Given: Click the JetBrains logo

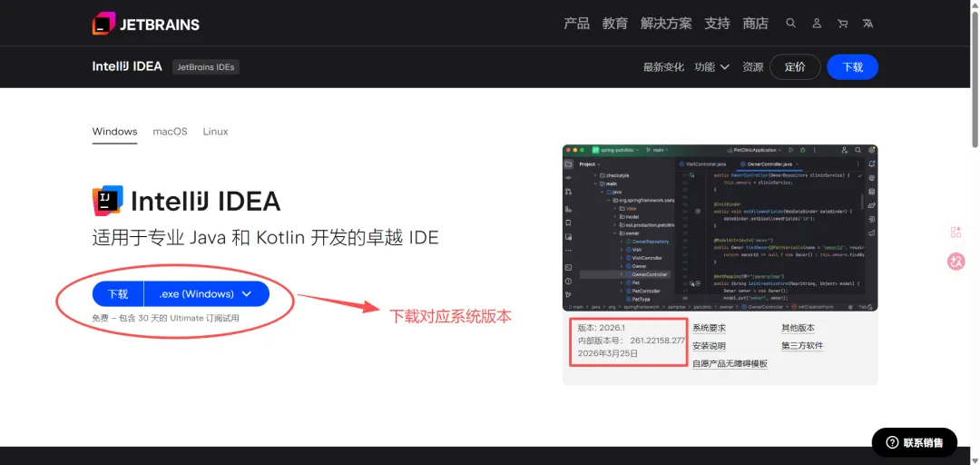Looking at the screenshot, I should click(x=145, y=24).
